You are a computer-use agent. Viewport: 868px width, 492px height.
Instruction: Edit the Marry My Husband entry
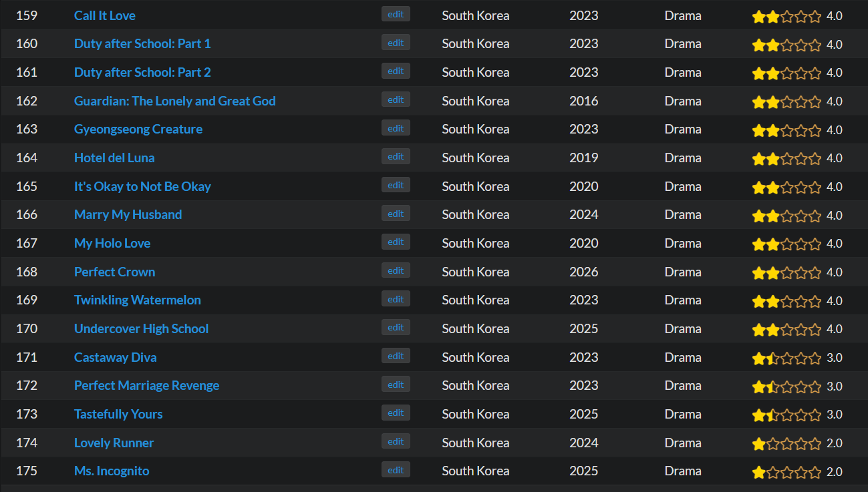point(396,213)
